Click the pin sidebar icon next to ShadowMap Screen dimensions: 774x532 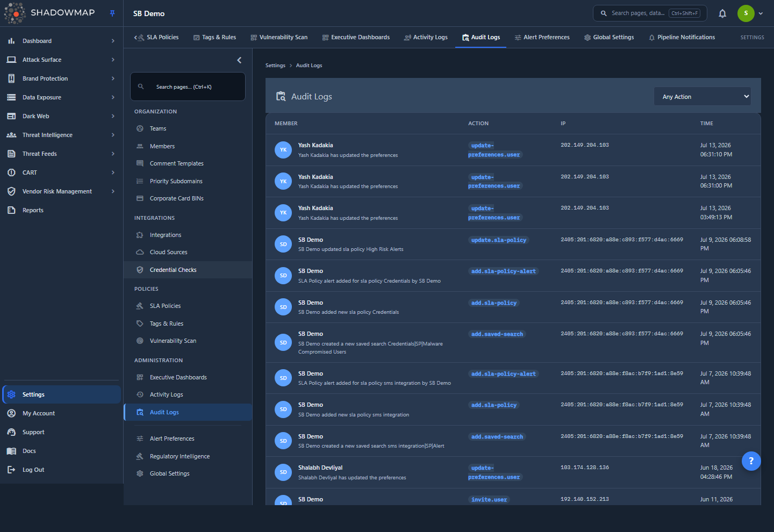[x=112, y=13]
